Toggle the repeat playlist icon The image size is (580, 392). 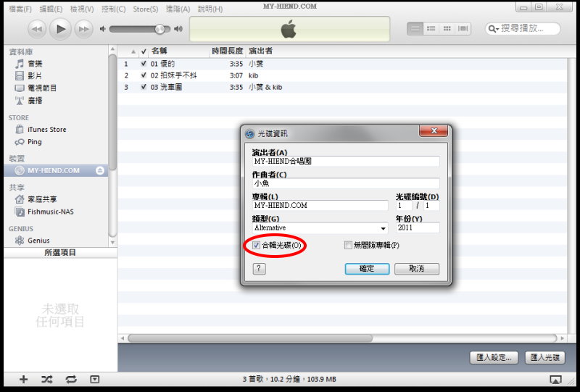tap(71, 379)
